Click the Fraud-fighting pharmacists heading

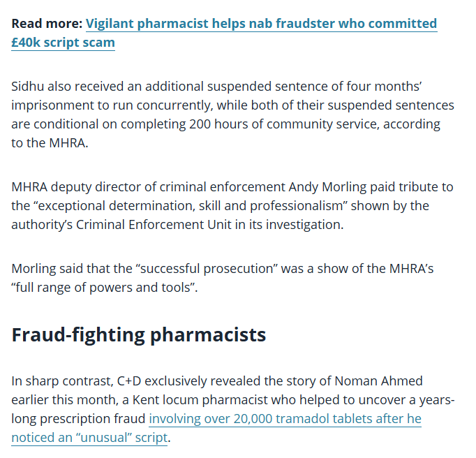(x=139, y=334)
